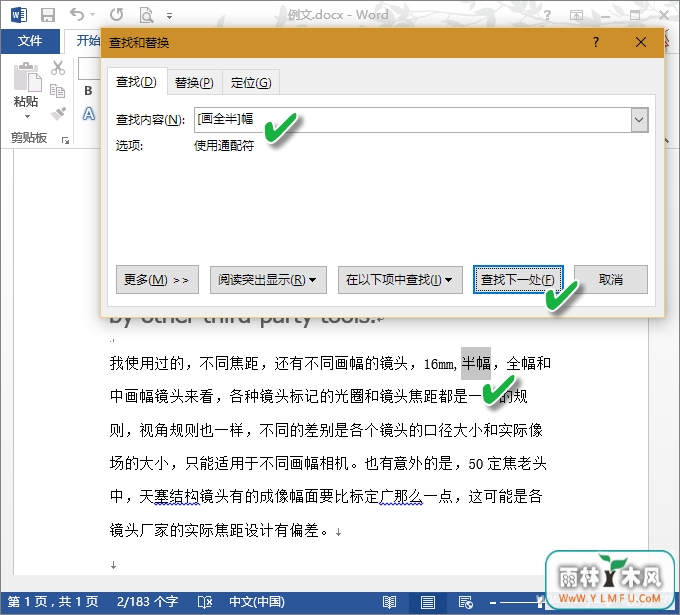The height and width of the screenshot is (615, 680).
Task: Close the 查找和替换 dialog
Action: 641,42
